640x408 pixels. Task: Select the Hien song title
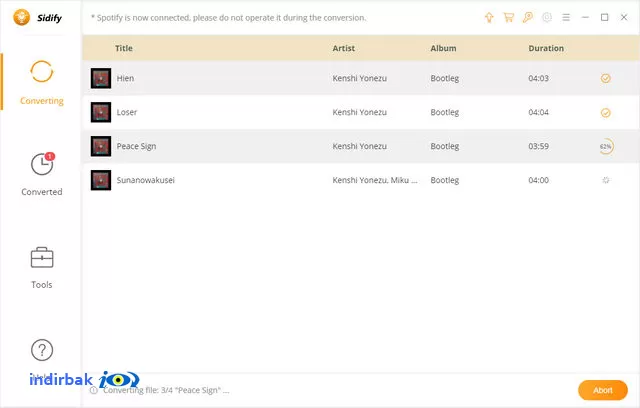125,78
